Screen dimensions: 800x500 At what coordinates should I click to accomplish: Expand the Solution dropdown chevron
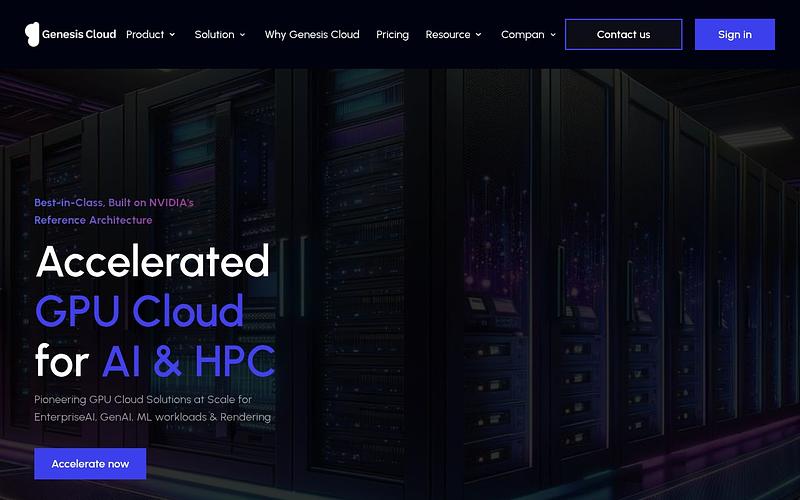tap(242, 35)
